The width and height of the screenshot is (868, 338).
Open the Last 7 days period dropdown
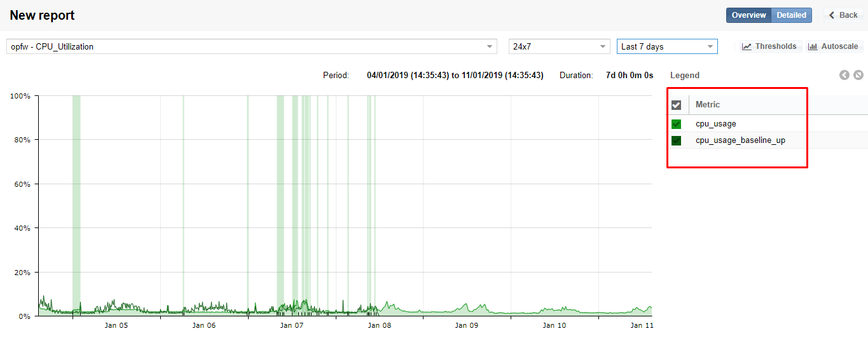point(667,46)
